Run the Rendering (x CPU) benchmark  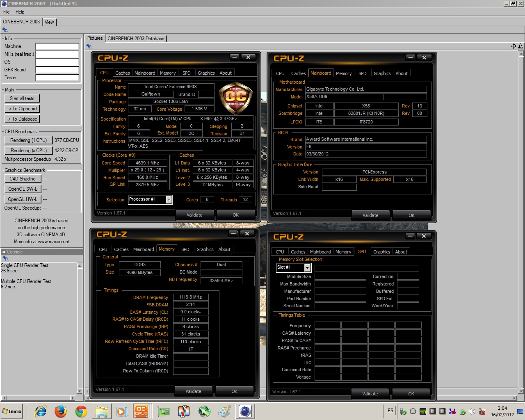29,151
